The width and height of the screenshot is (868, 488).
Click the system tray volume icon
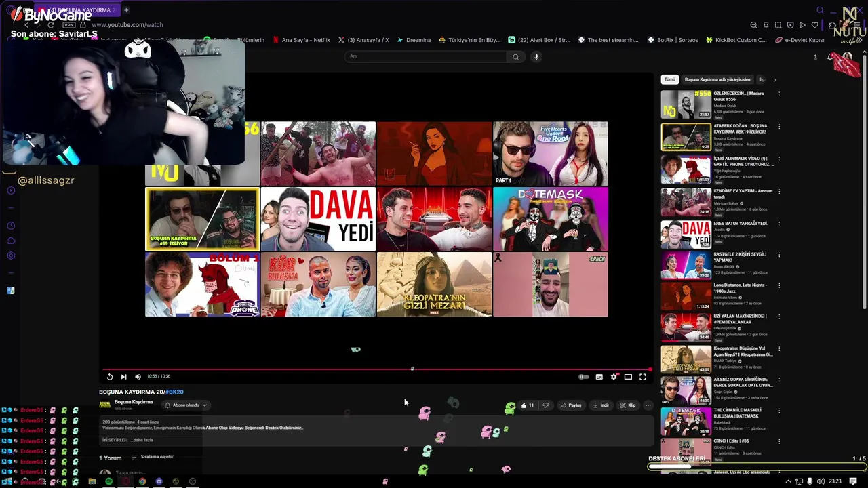[x=821, y=481]
